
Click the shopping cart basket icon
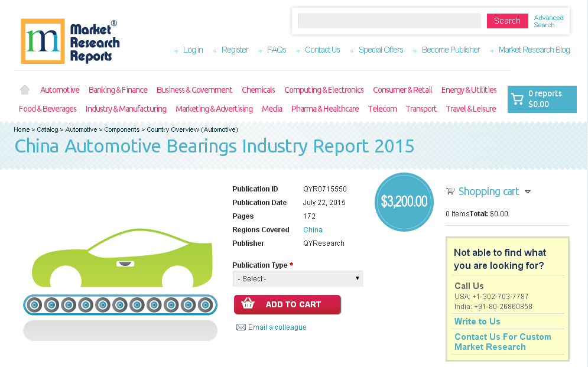click(x=450, y=190)
